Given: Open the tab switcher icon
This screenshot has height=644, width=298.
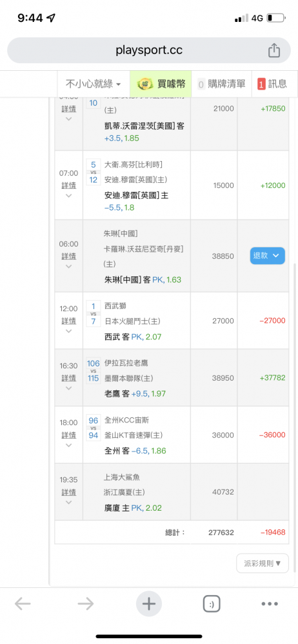Looking at the screenshot, I should coord(212,604).
